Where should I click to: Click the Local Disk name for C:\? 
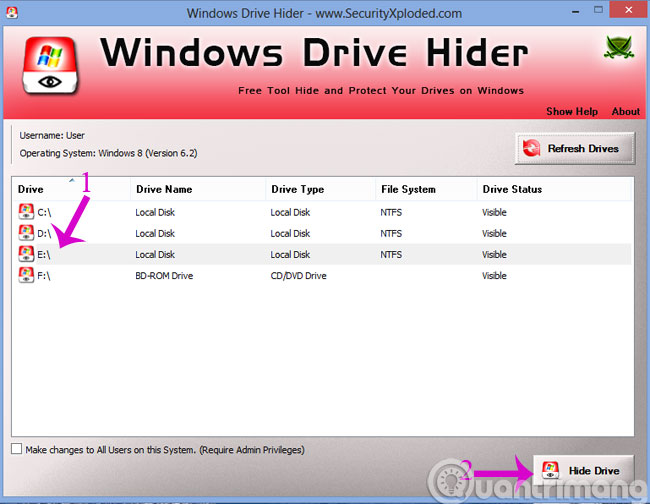[155, 212]
